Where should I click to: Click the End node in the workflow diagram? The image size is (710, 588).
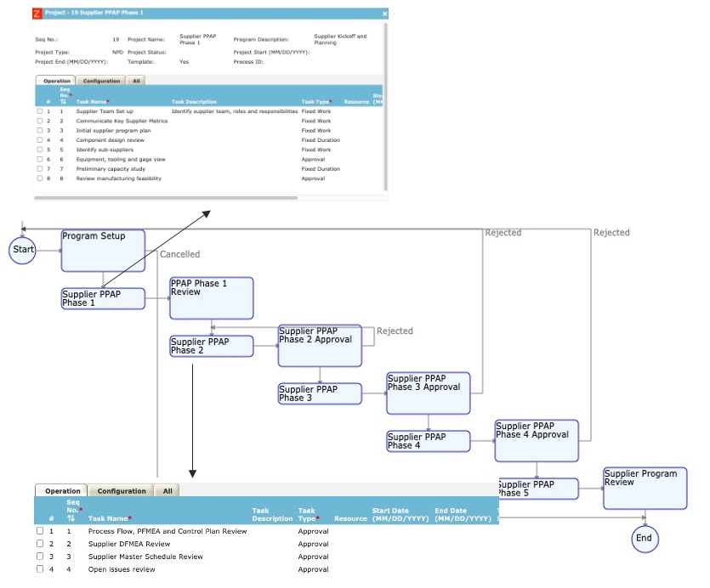pos(644,539)
